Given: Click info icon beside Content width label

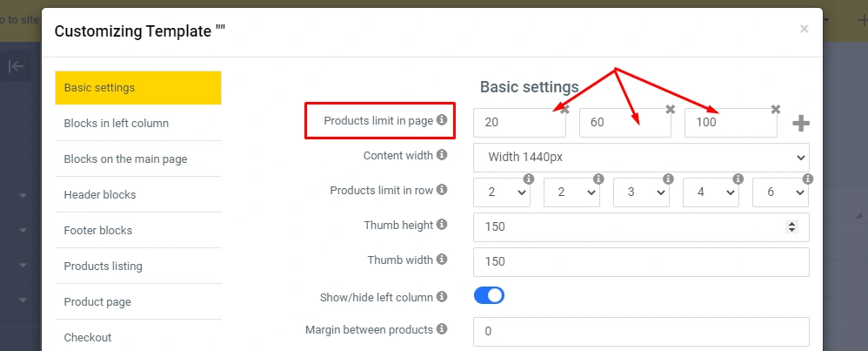Looking at the screenshot, I should (x=442, y=155).
